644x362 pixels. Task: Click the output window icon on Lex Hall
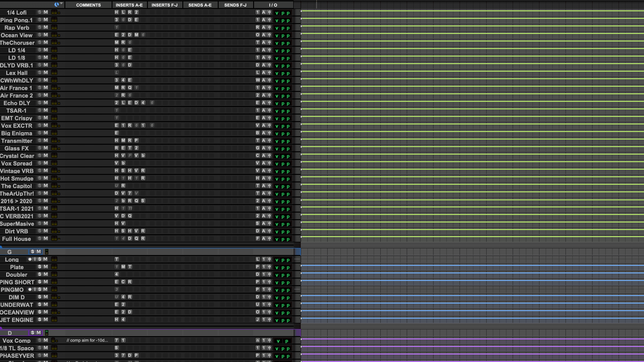269,73
